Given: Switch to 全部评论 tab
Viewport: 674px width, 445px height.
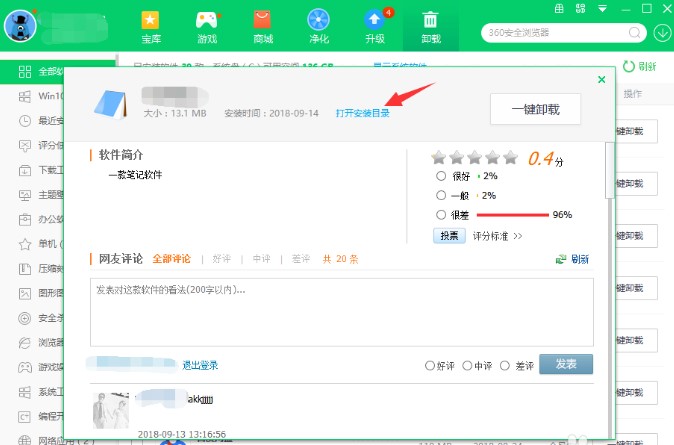Looking at the screenshot, I should [x=172, y=259].
